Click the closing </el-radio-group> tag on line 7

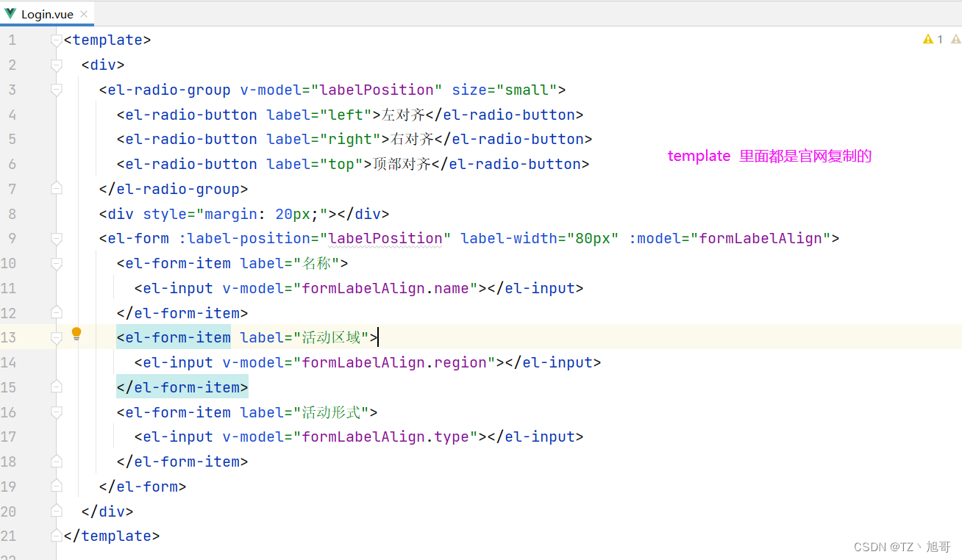(x=174, y=189)
